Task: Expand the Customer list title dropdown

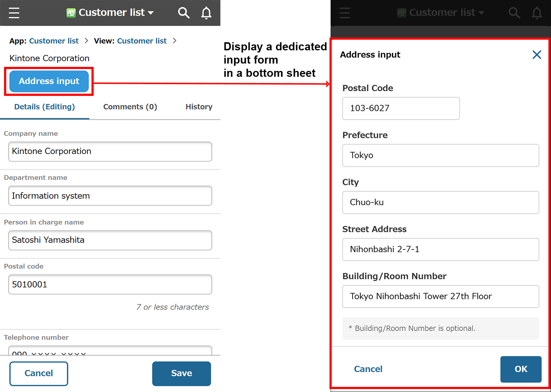Action: [x=151, y=13]
